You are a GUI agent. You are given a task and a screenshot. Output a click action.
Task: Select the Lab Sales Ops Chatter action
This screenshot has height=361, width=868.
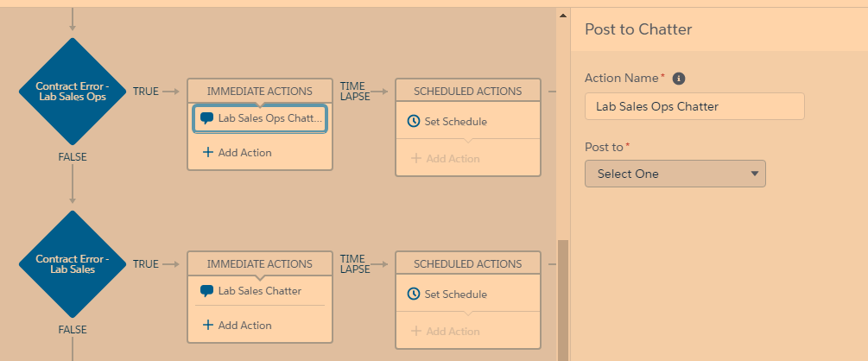click(269, 118)
